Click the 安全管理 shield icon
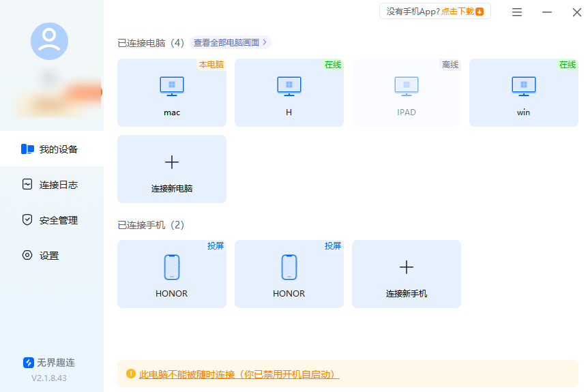This screenshot has height=392, width=588. pyautogui.click(x=27, y=220)
